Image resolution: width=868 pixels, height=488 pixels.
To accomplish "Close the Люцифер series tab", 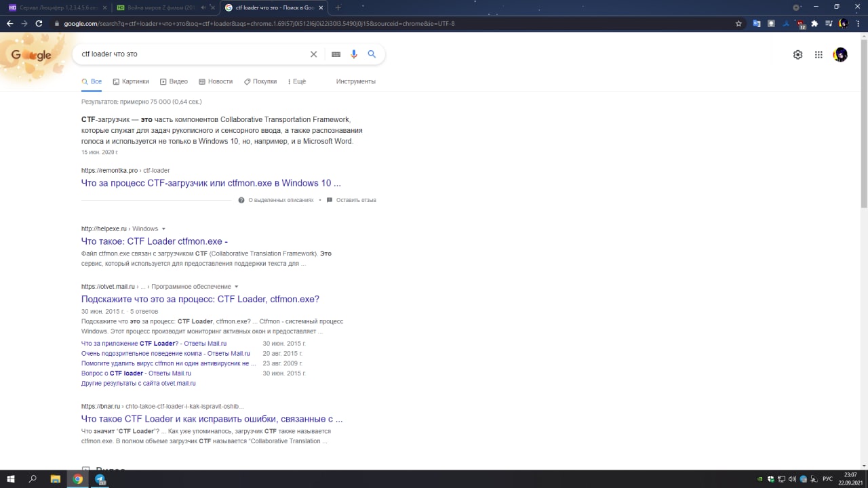I will [104, 7].
